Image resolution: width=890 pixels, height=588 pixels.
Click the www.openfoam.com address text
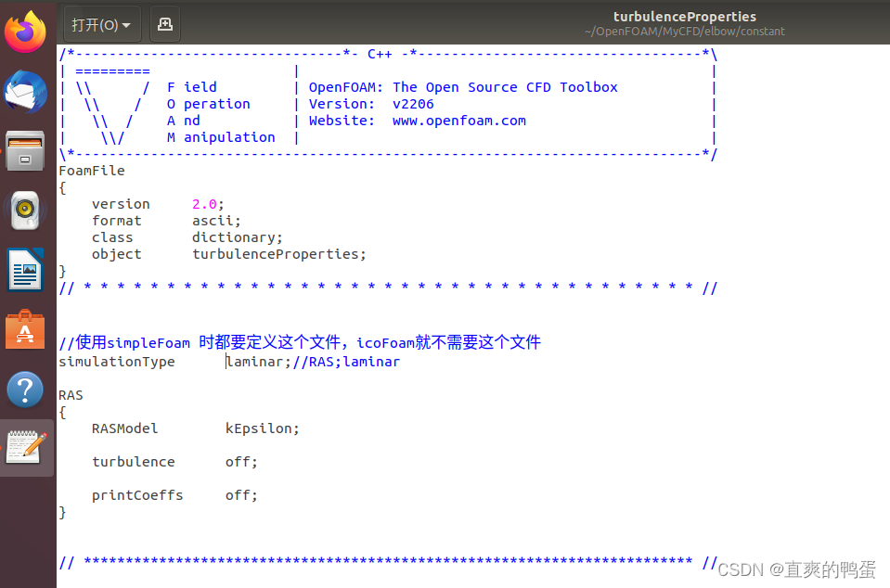click(458, 121)
